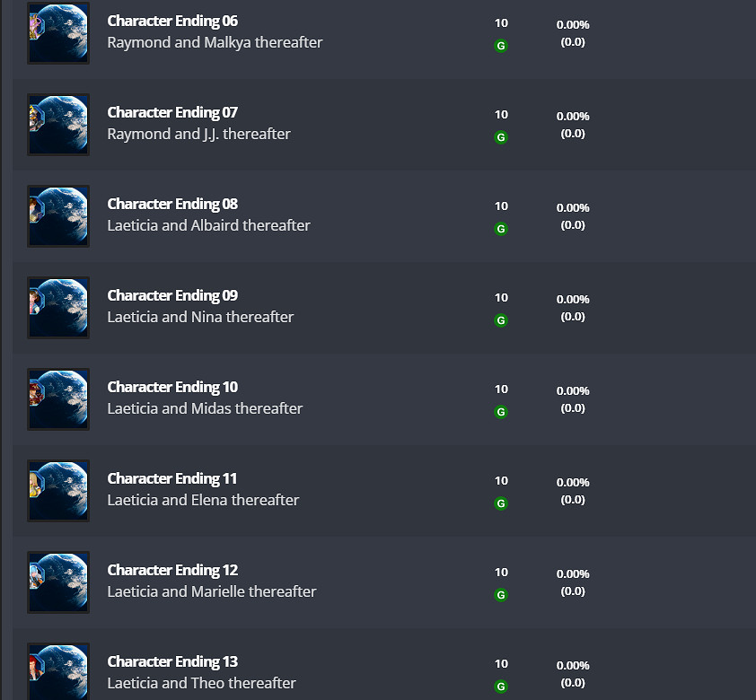Click the Character Ending 06 achievement thumbnail
Screen dimensions: 756x700
(x=58, y=33)
